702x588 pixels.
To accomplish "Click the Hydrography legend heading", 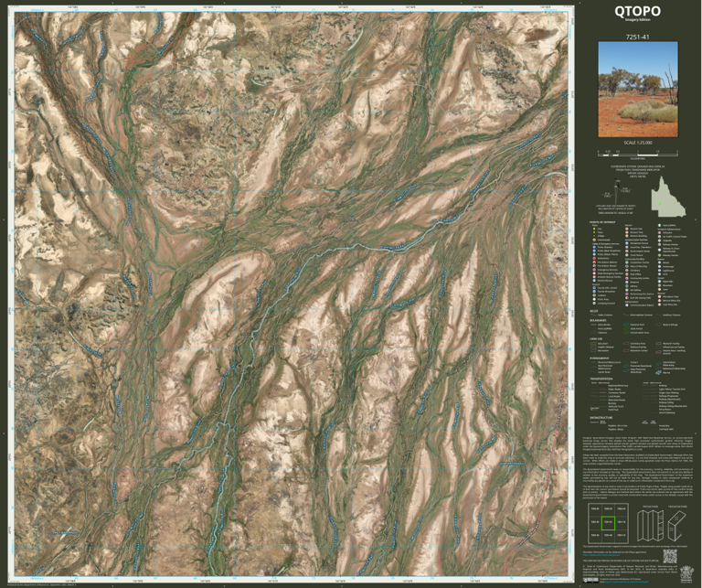I will [600, 358].
